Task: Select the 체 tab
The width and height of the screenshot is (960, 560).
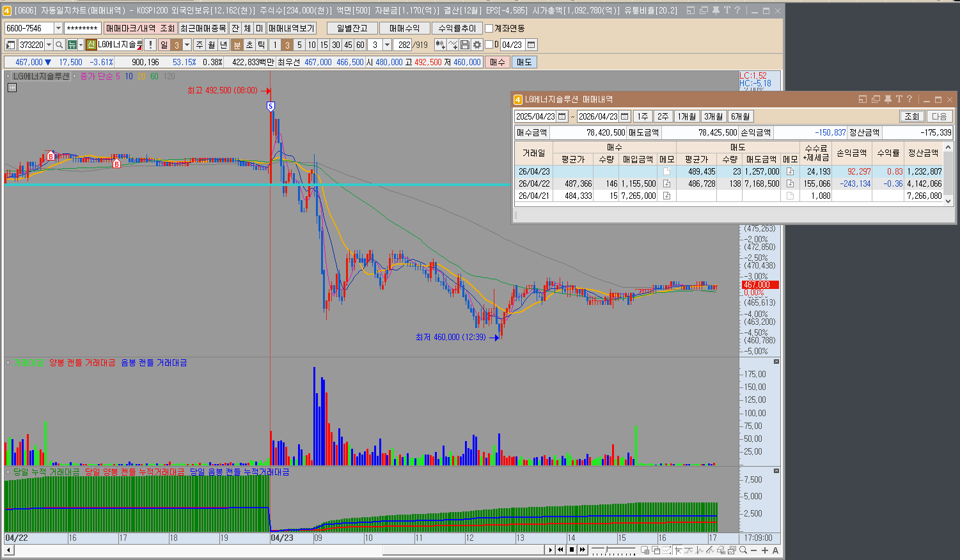Action: click(248, 28)
